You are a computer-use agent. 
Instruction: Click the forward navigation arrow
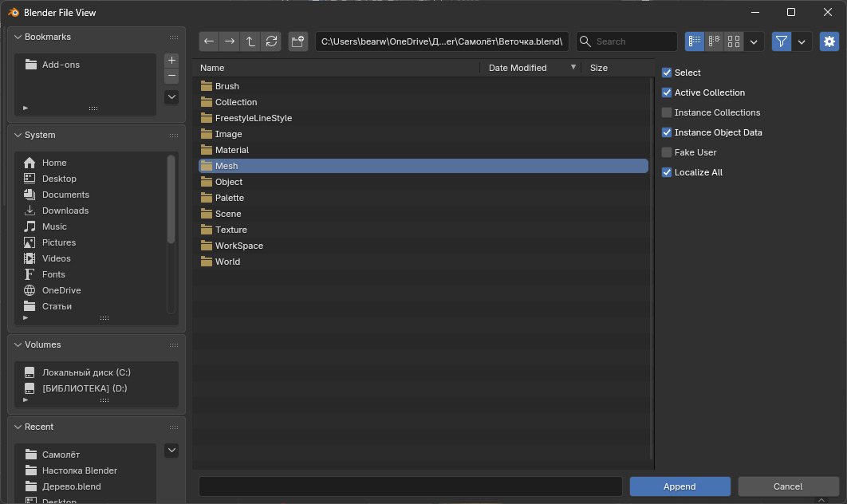(x=230, y=41)
